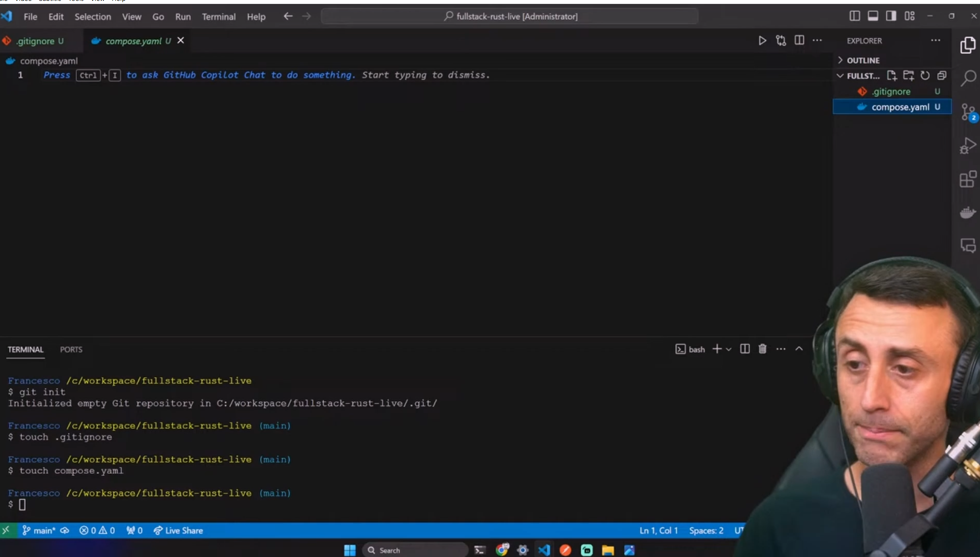
Task: Kill the bash terminal with the trash icon
Action: (x=762, y=349)
